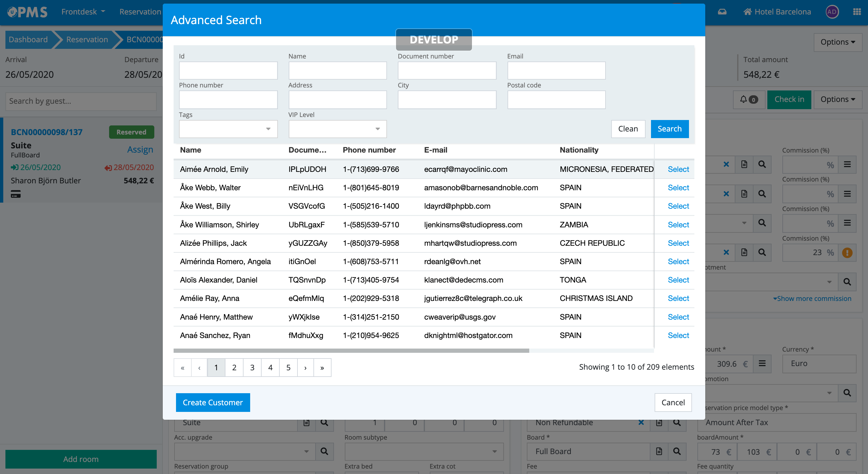Click the horizontal scrollbar under results table
Image resolution: width=868 pixels, height=474 pixels.
coord(351,351)
